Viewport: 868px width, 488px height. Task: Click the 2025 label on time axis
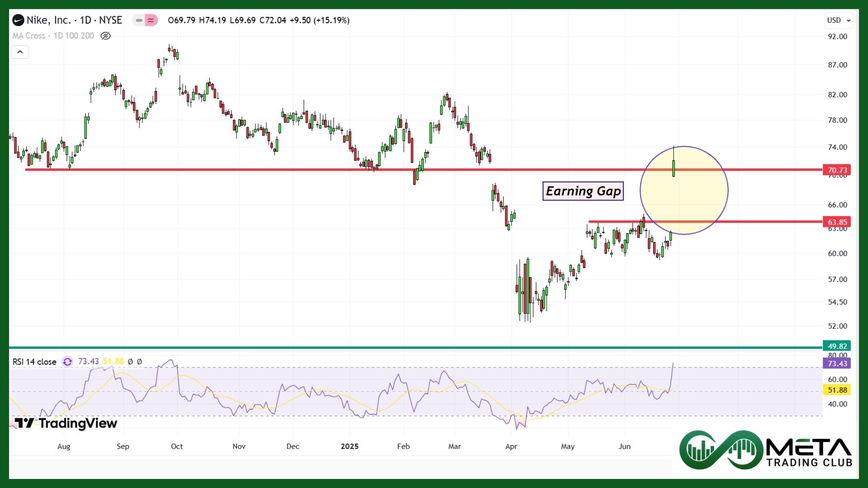(349, 446)
